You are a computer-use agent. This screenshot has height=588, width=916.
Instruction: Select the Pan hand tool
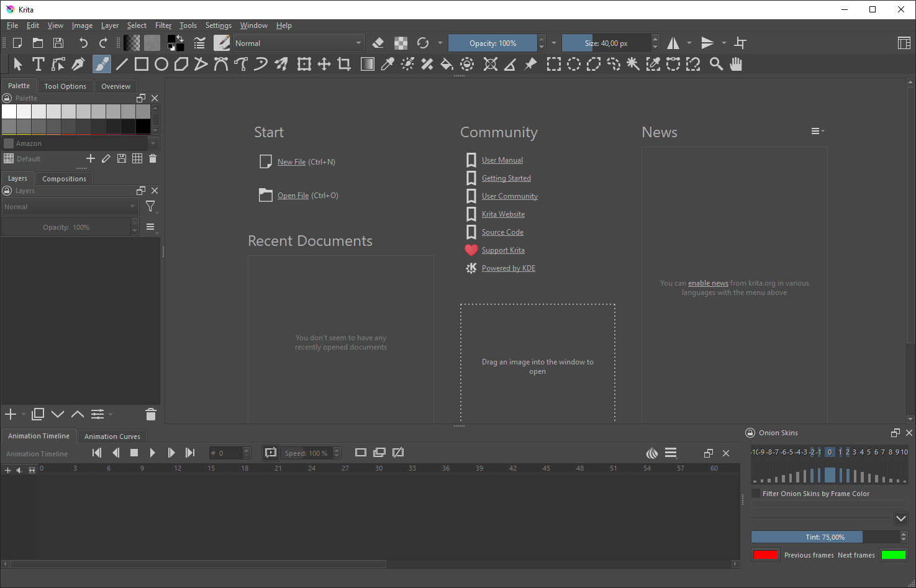(x=736, y=64)
